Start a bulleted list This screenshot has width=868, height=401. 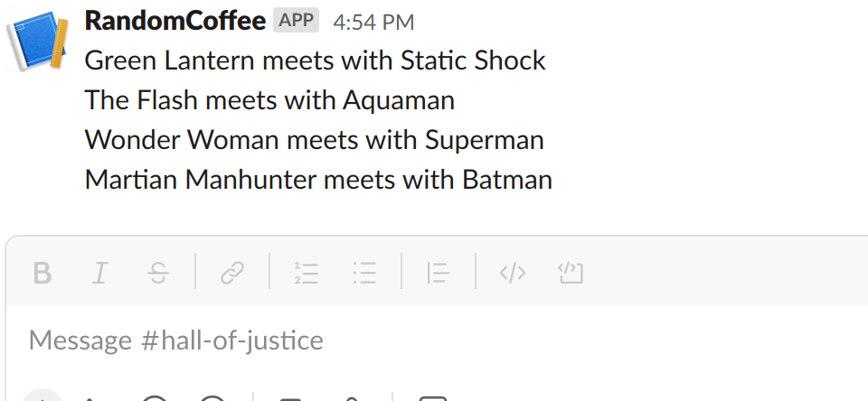[364, 273]
